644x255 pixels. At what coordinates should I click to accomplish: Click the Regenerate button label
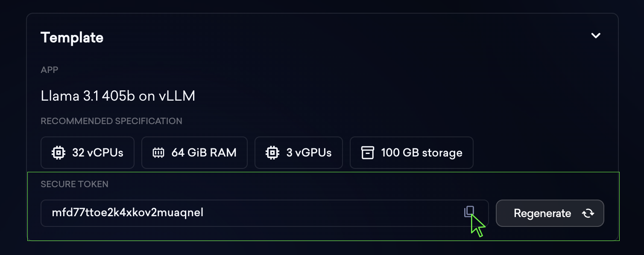click(x=542, y=213)
